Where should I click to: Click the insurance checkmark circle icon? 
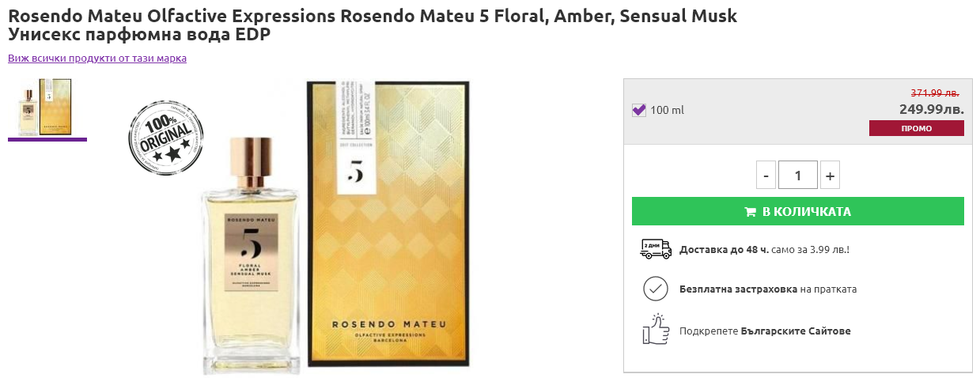[x=655, y=289]
